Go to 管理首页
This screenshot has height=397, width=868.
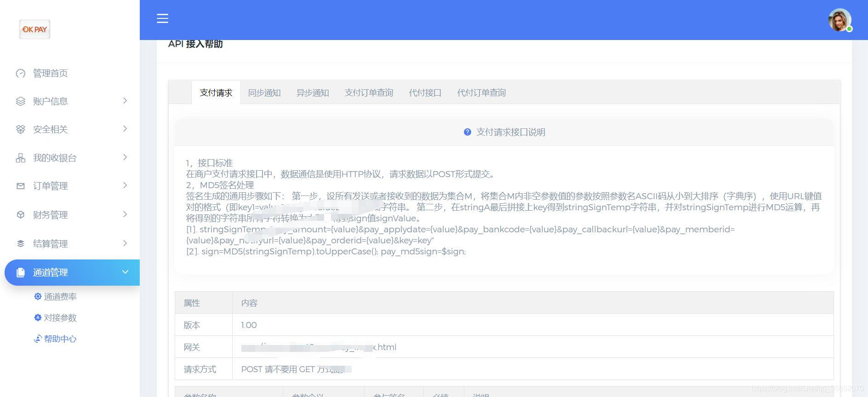click(50, 73)
